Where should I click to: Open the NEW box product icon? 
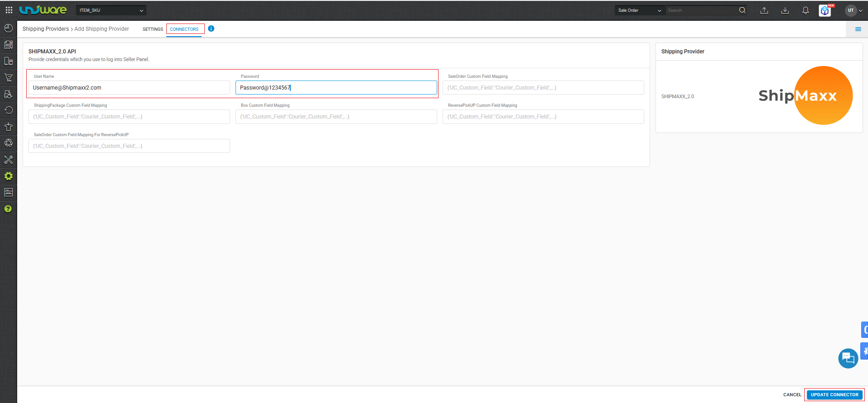826,10
